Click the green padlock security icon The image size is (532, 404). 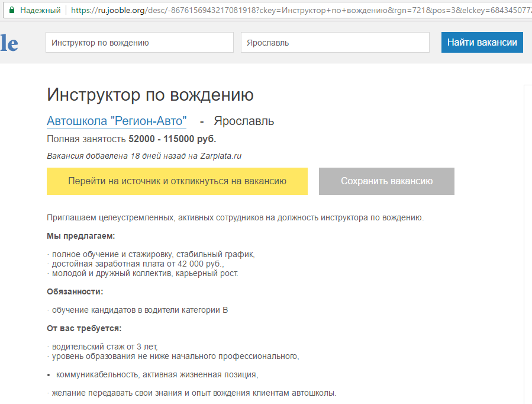tap(11, 10)
